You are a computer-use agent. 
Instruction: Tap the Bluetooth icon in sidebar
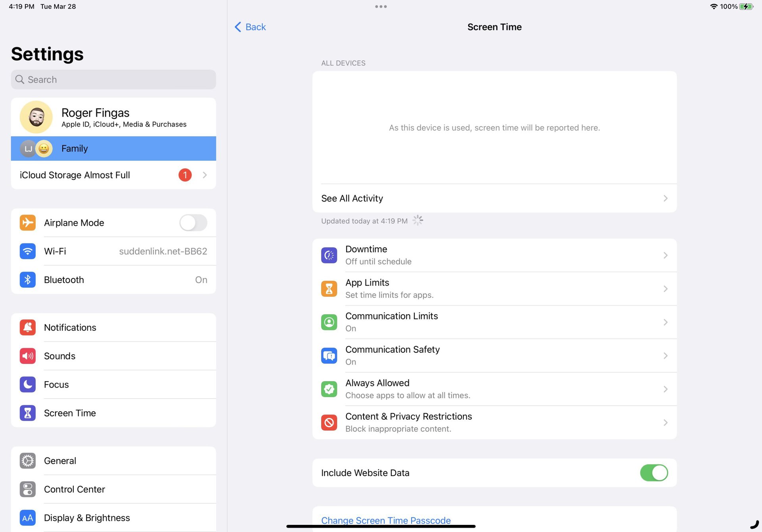click(x=27, y=280)
